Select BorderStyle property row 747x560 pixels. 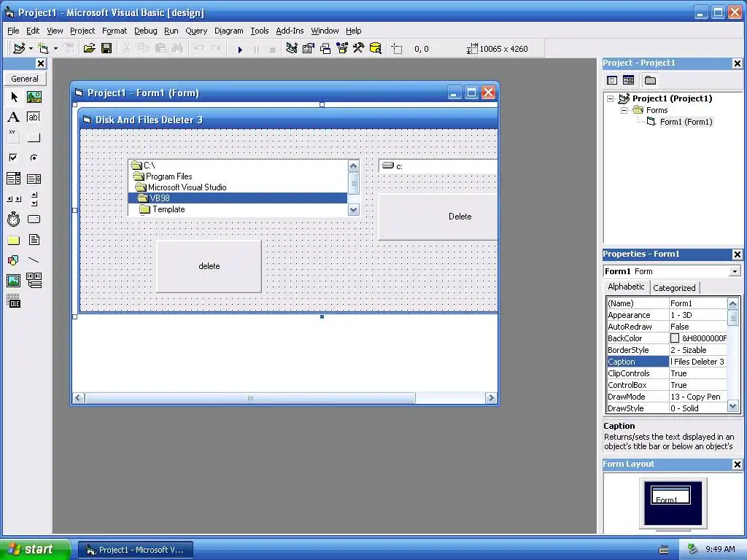pyautogui.click(x=667, y=350)
